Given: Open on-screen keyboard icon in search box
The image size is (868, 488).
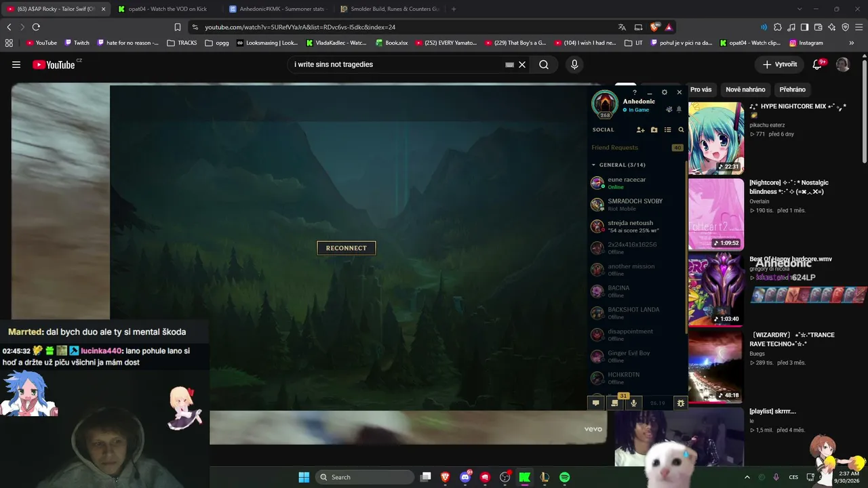Looking at the screenshot, I should click(509, 64).
